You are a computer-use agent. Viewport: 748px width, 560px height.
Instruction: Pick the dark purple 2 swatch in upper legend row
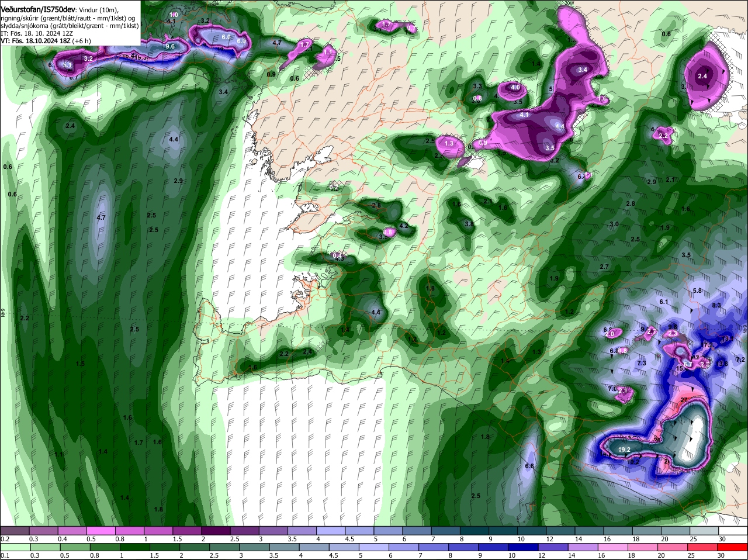click(216, 531)
